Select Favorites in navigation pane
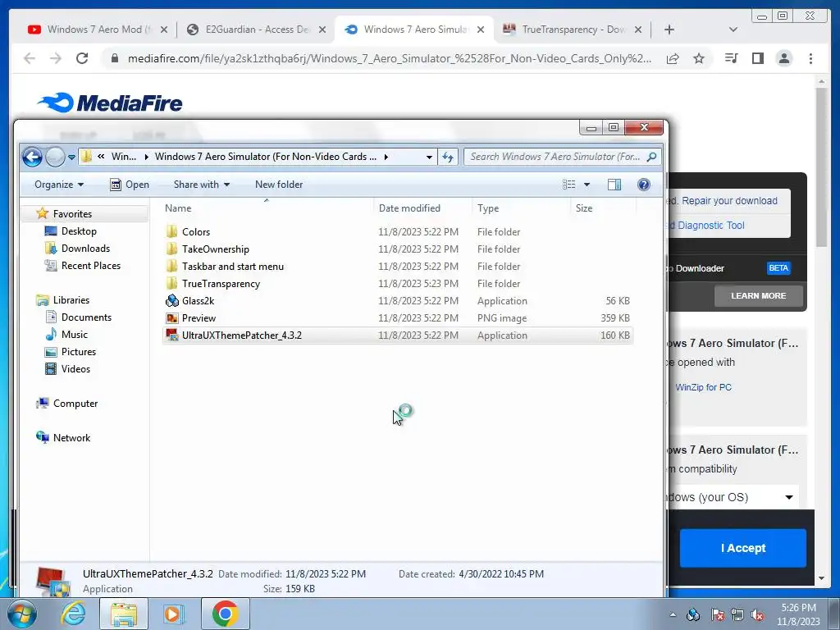The height and width of the screenshot is (630, 840). 72,214
